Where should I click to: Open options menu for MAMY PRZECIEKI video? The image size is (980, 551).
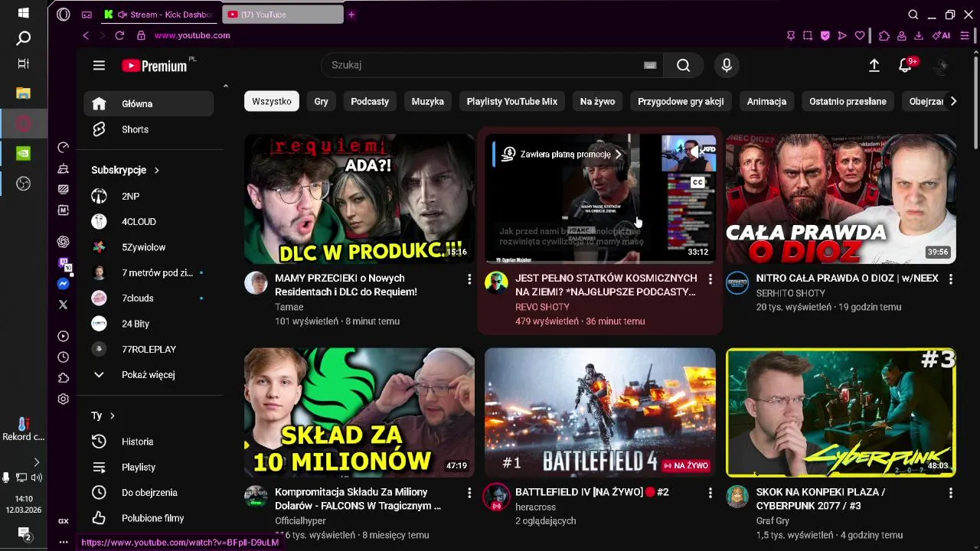click(469, 279)
